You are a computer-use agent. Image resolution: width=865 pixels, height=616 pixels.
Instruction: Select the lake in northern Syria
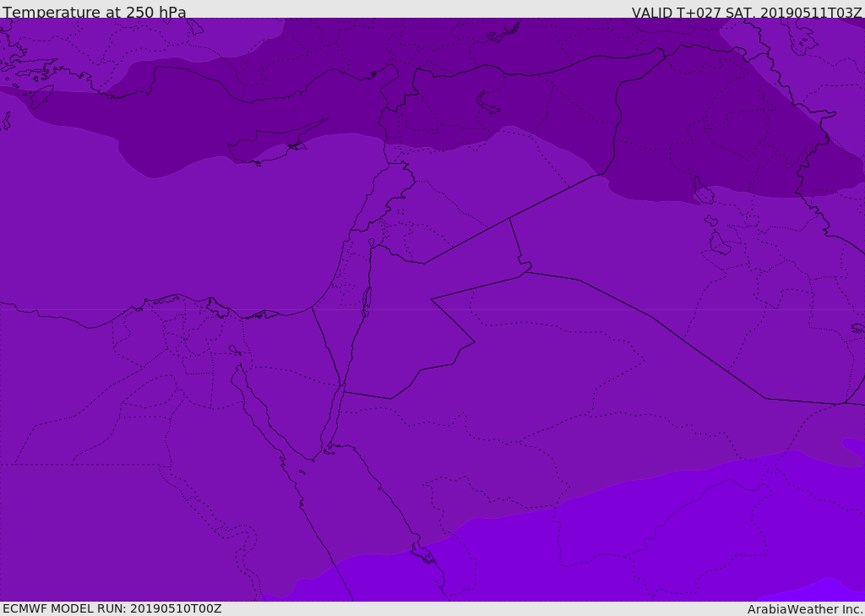[x=487, y=103]
